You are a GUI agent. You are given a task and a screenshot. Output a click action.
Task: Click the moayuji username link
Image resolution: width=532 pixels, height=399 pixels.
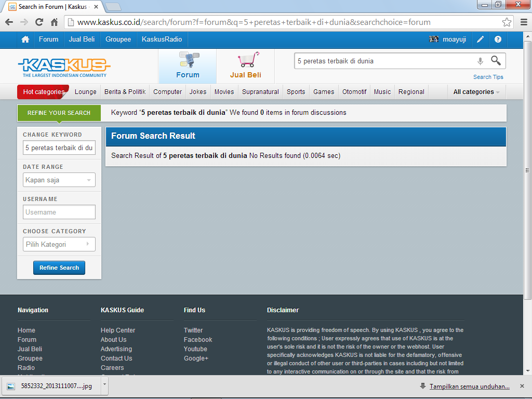point(454,39)
